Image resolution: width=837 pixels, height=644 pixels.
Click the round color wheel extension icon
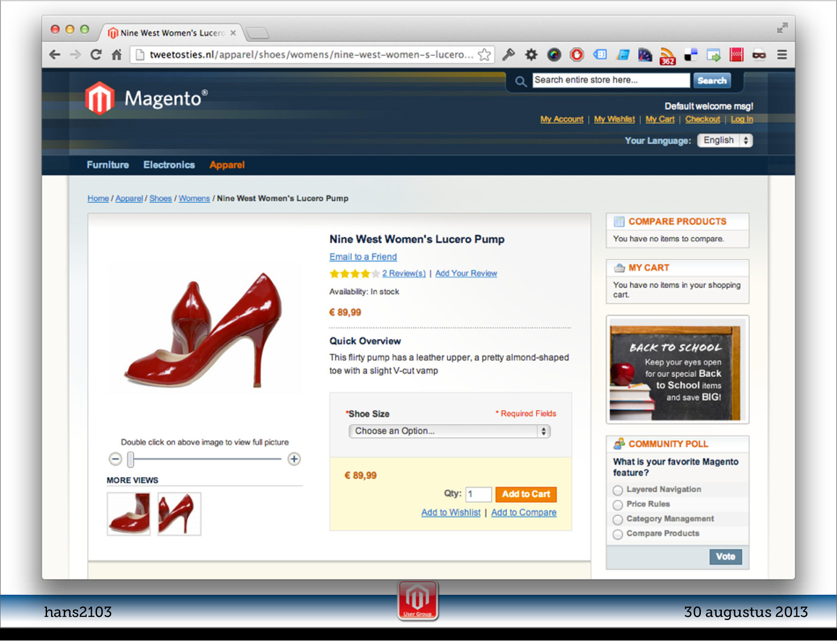554,54
